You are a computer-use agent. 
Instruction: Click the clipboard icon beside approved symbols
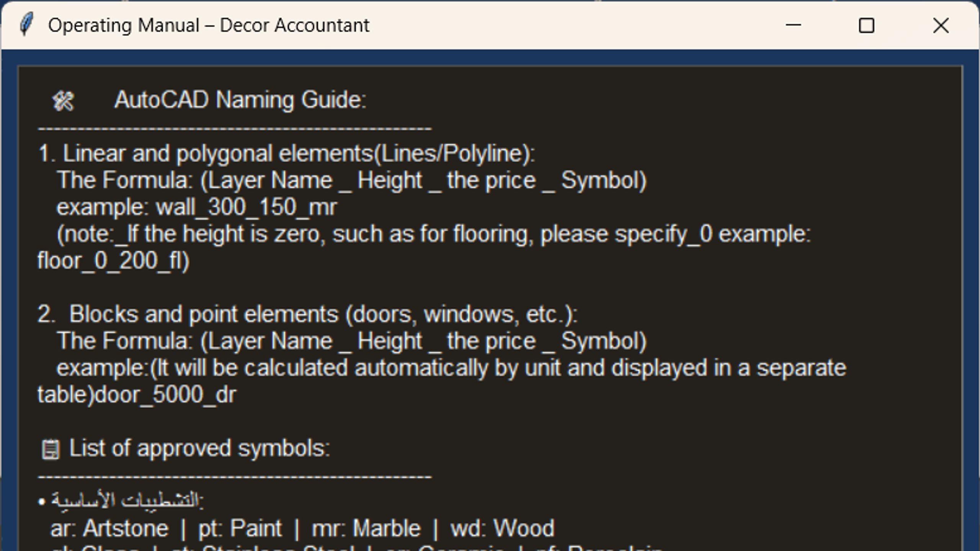(x=51, y=449)
